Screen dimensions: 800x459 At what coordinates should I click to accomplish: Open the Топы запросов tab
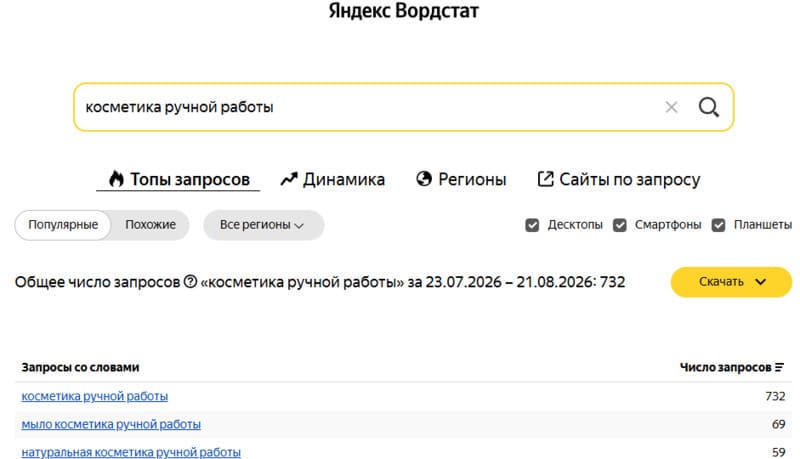point(179,180)
